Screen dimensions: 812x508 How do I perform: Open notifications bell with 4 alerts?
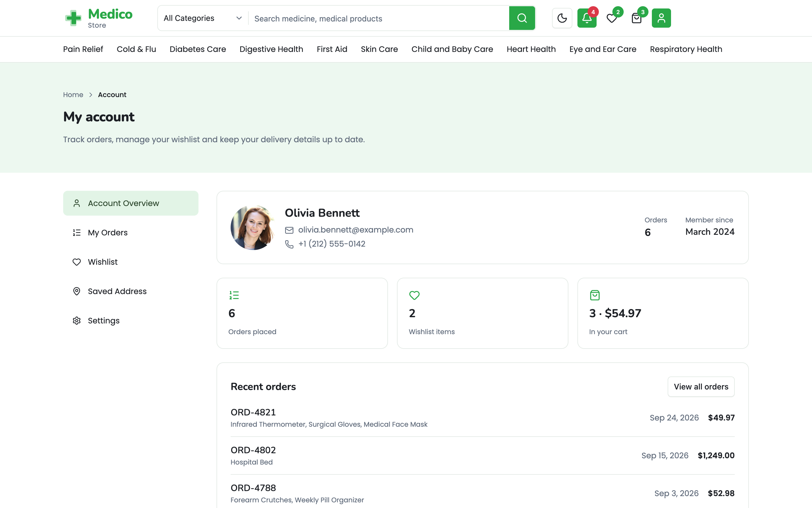coord(587,18)
